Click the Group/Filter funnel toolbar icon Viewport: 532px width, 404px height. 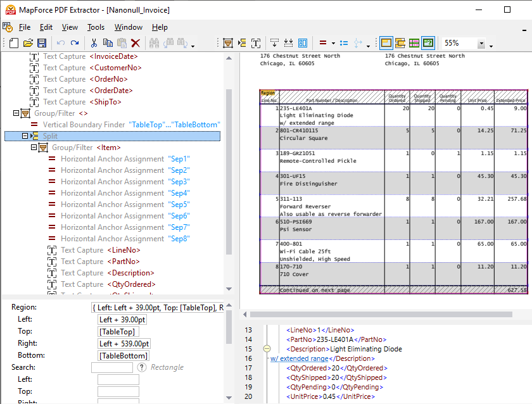(228, 43)
